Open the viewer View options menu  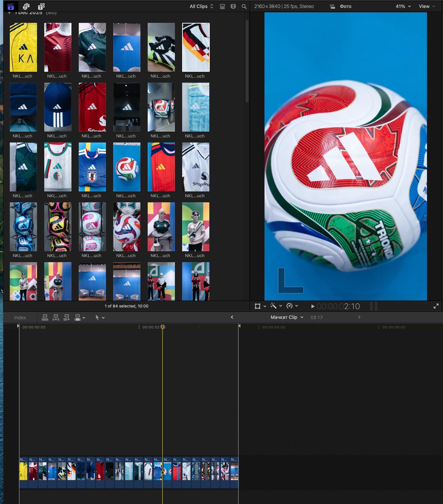coord(427,6)
